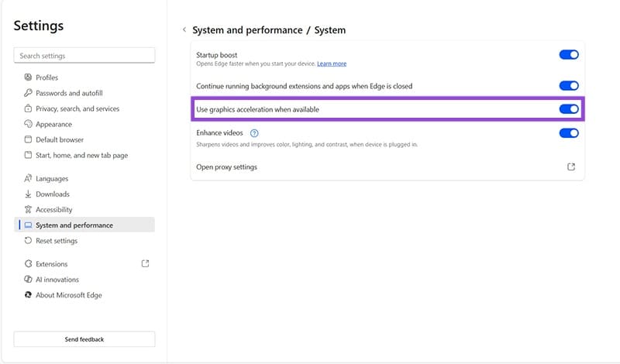Select System and performance sidebar item

[84, 225]
